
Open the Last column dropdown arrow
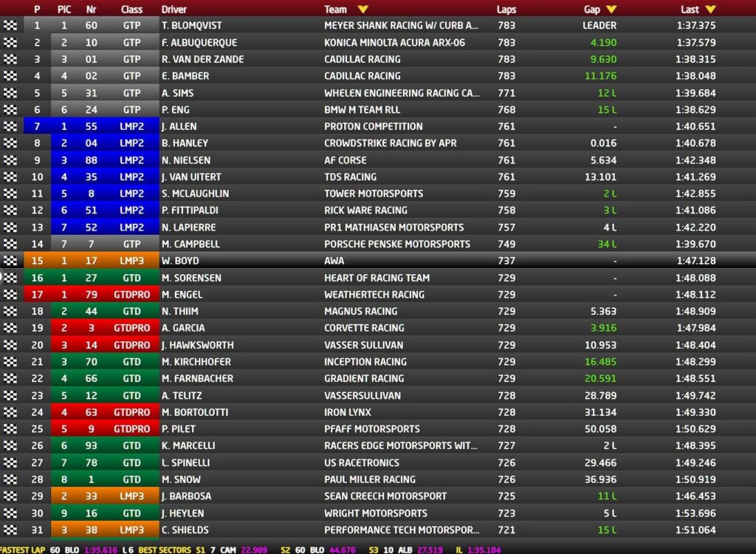[710, 9]
